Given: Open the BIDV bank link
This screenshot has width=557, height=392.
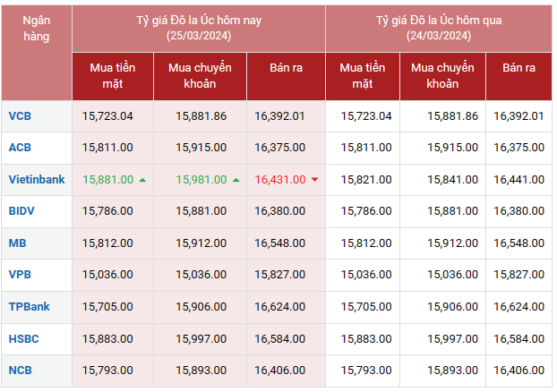Looking at the screenshot, I should coord(21,211).
